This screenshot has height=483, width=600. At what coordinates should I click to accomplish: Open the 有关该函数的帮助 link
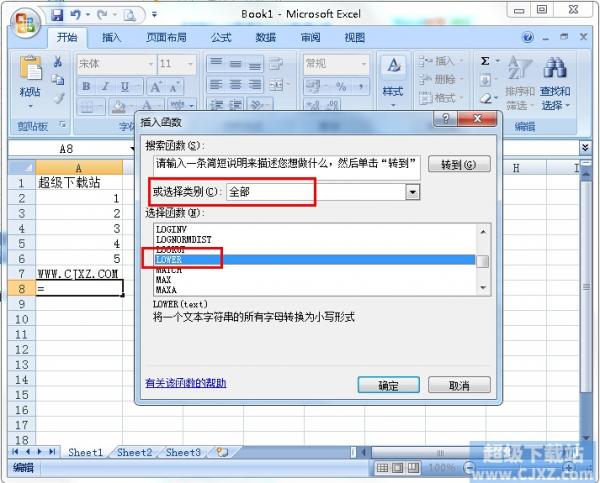[185, 382]
